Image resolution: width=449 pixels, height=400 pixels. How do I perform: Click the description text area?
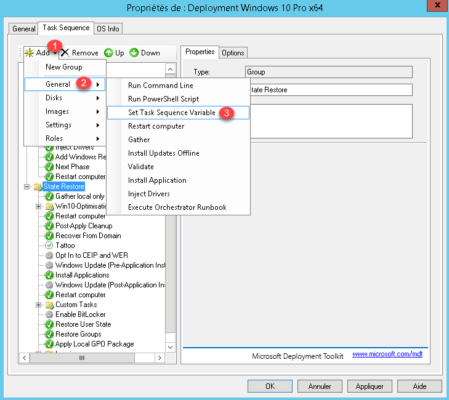tap(331, 121)
